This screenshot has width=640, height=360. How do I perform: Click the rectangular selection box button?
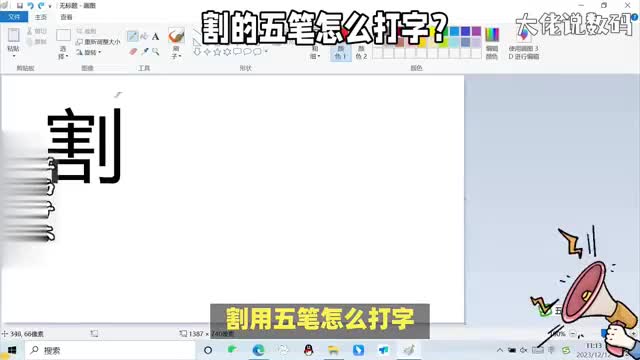63,35
